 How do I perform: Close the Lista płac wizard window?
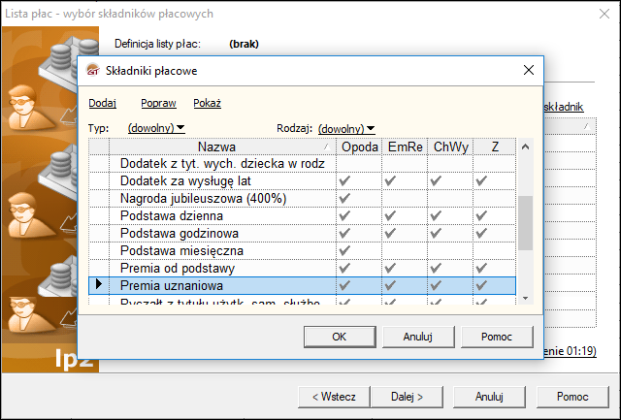pos(603,14)
